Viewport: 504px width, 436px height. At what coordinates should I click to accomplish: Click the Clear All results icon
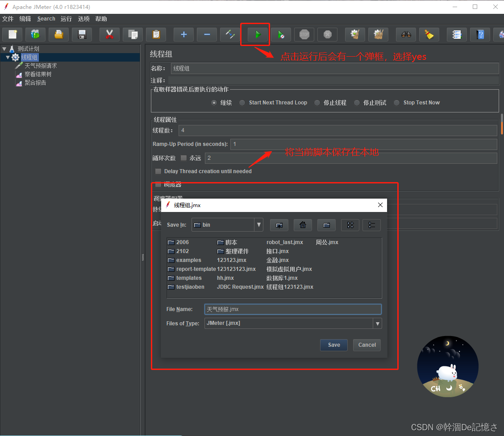[x=378, y=34]
